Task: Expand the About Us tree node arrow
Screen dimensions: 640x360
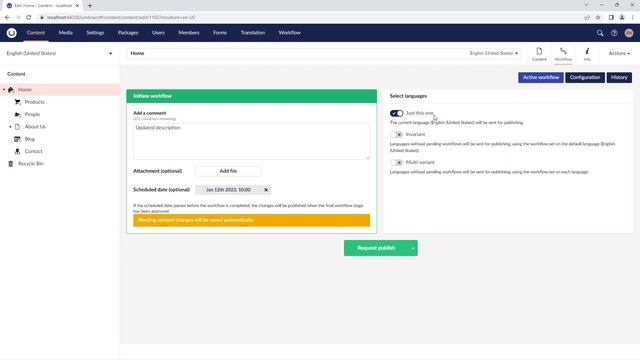Action: point(11,127)
